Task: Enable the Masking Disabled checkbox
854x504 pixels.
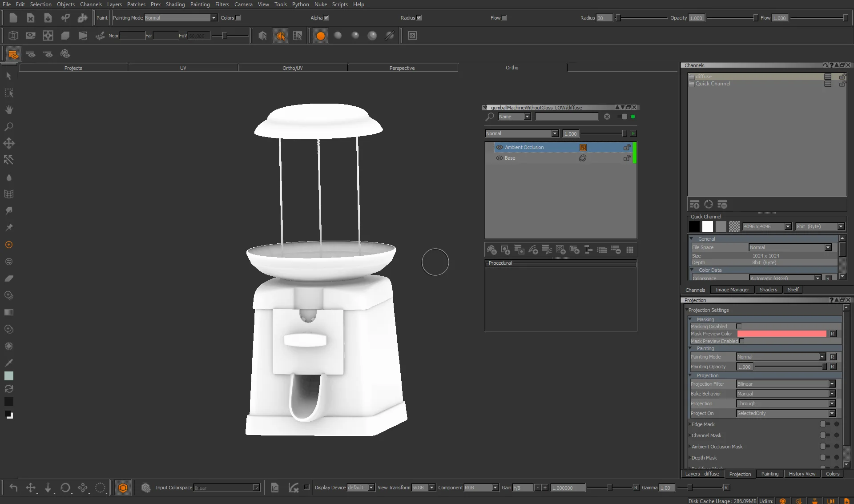Action: (739, 326)
